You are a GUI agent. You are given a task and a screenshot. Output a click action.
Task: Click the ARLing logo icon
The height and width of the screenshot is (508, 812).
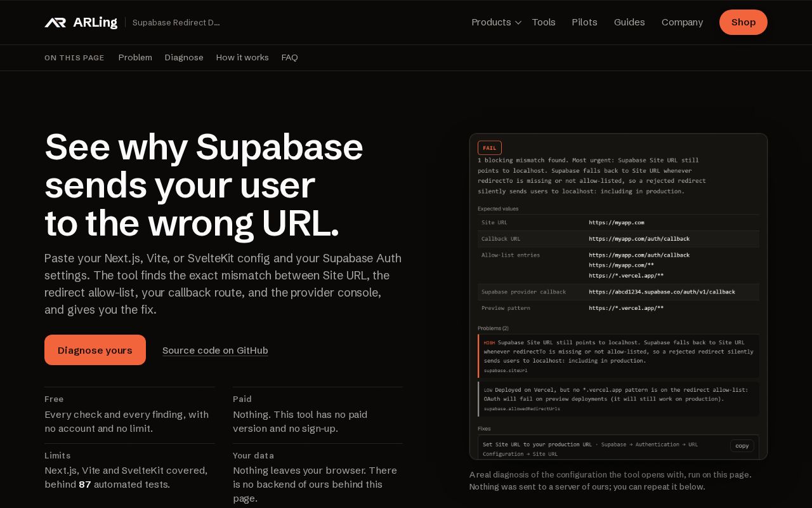point(55,22)
